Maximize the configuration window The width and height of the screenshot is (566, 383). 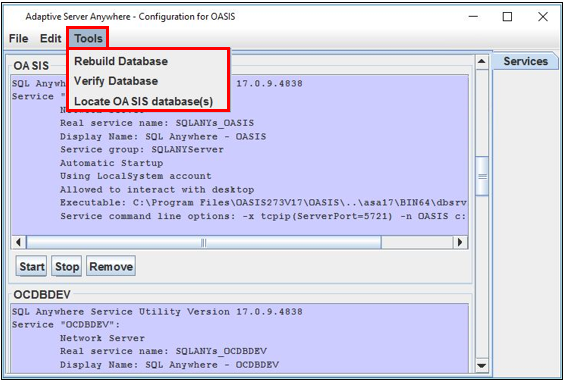(507, 17)
